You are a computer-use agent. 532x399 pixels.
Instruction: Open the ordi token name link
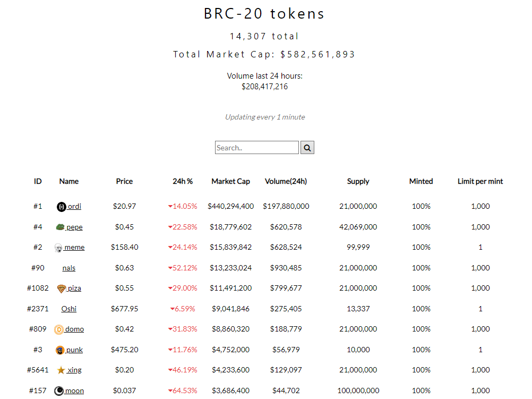(x=74, y=206)
